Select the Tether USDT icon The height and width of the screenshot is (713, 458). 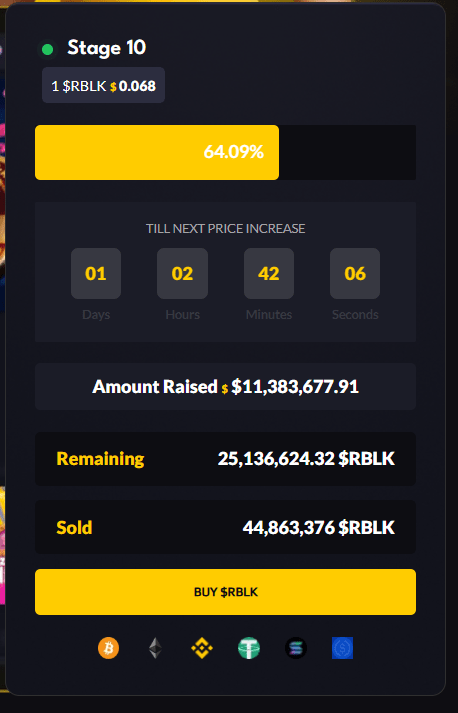click(x=249, y=648)
